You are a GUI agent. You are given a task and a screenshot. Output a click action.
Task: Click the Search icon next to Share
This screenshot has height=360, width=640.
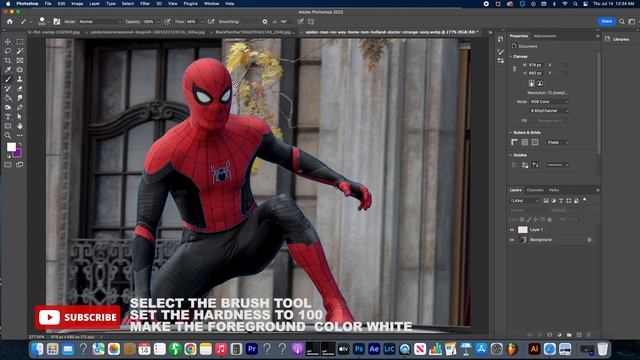[x=622, y=22]
